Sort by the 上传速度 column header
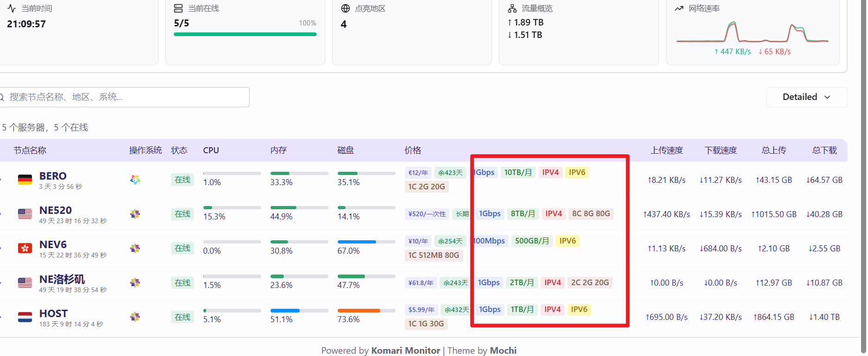 point(667,150)
